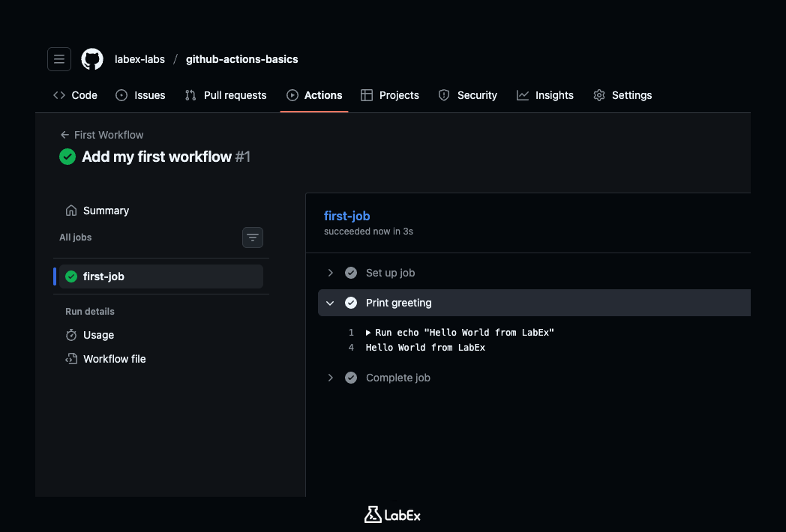The height and width of the screenshot is (532, 786).
Task: Open the run Summary page
Action: 106,211
